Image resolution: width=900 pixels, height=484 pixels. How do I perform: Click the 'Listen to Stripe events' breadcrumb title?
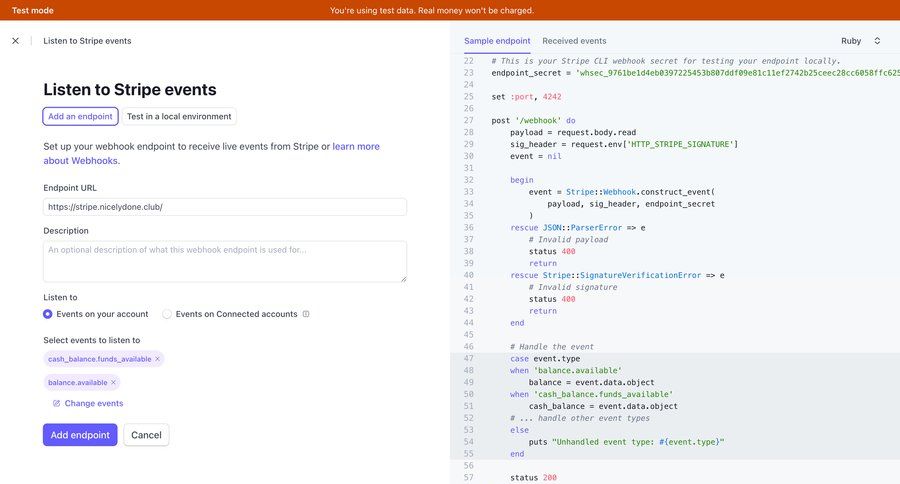(87, 41)
